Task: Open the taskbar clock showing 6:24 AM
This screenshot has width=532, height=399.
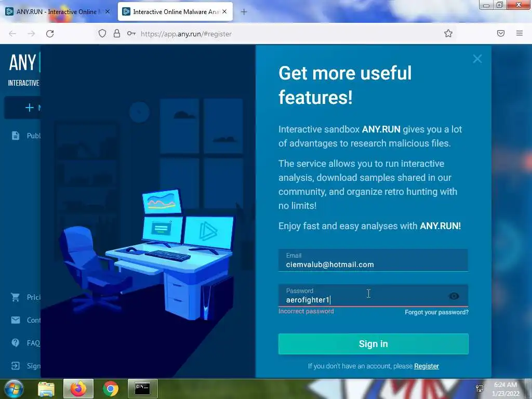Action: click(506, 389)
